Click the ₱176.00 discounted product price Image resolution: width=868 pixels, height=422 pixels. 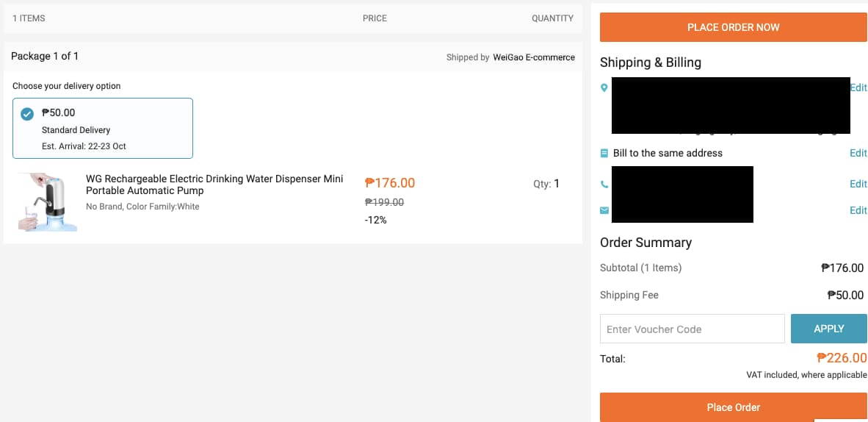point(390,183)
